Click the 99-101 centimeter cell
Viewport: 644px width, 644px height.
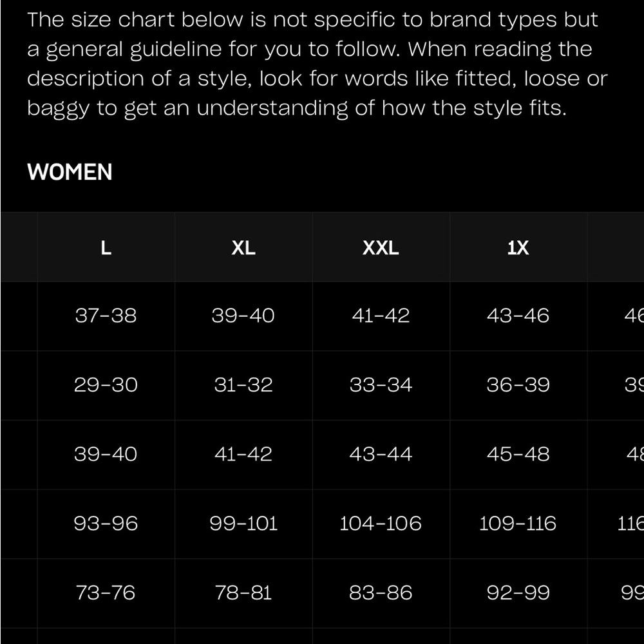point(243,524)
